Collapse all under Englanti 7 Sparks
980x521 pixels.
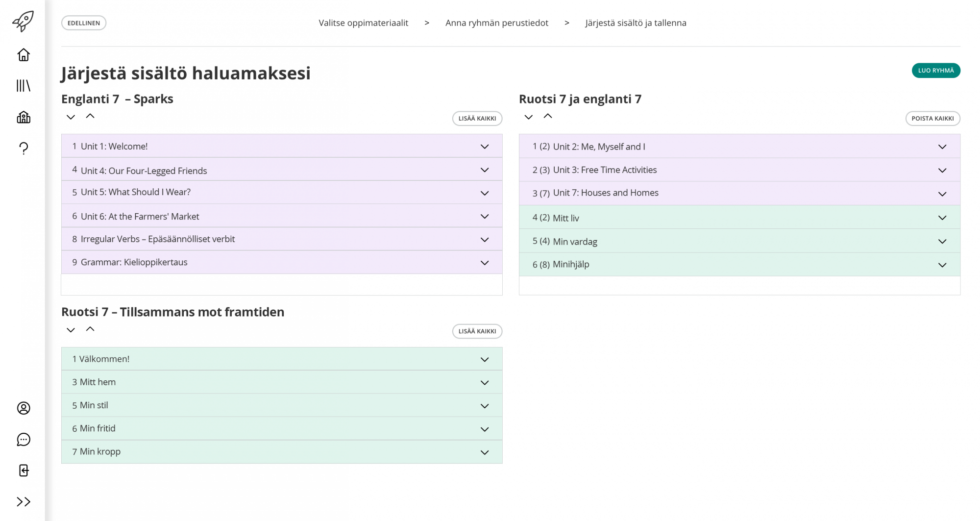pos(90,117)
